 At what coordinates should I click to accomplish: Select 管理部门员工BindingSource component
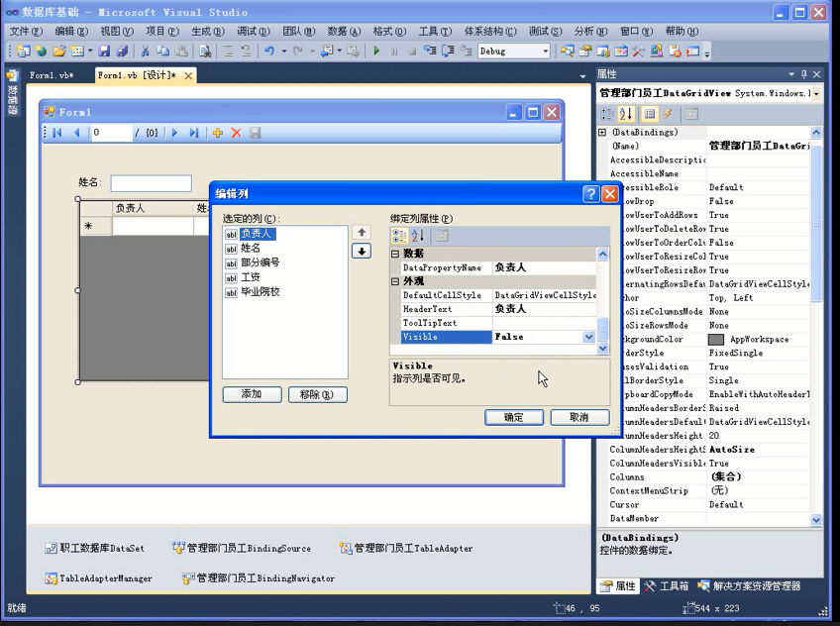click(242, 549)
